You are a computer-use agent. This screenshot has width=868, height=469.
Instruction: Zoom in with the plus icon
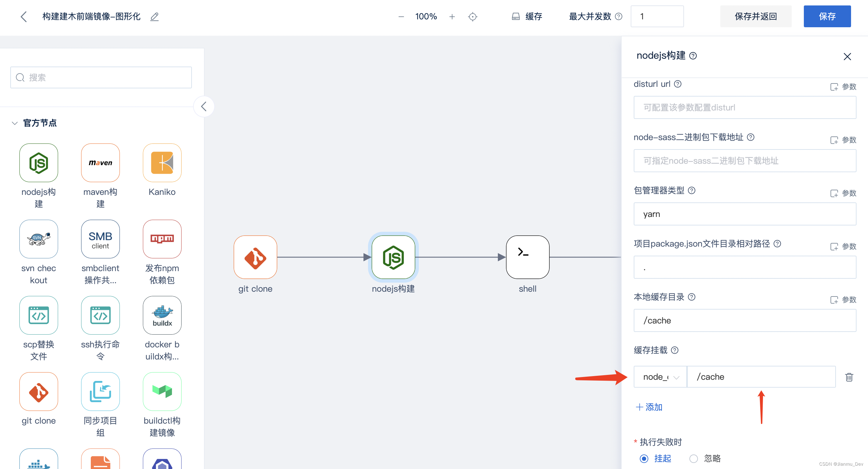[452, 17]
